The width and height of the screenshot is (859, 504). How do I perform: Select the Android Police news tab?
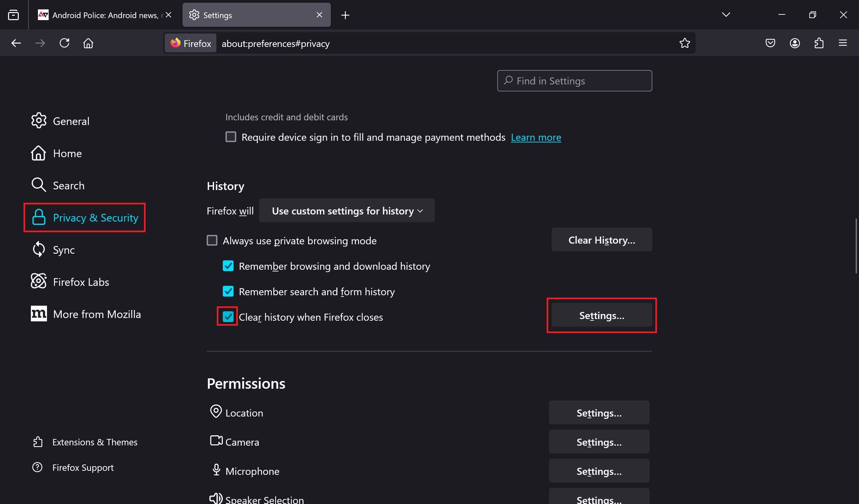[x=104, y=14]
